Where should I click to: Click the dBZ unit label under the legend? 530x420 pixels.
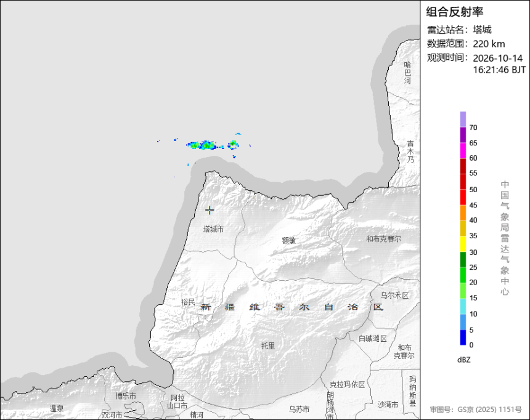pos(463,360)
